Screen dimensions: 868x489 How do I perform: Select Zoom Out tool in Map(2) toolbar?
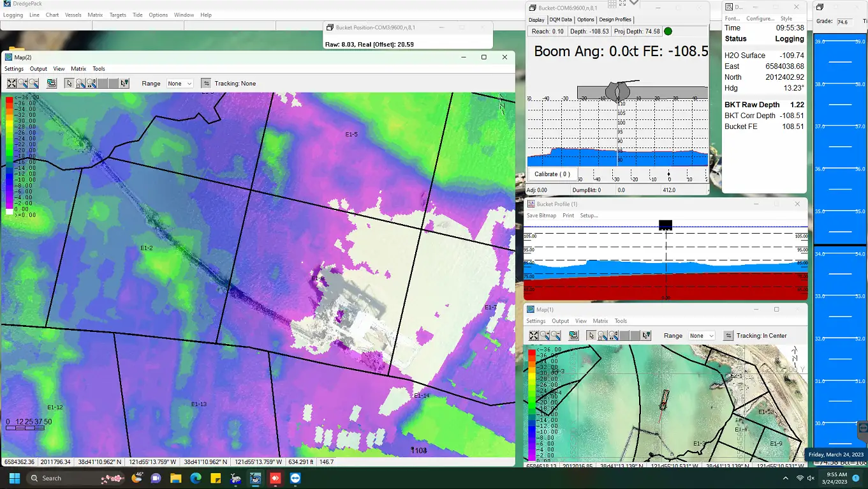point(34,84)
